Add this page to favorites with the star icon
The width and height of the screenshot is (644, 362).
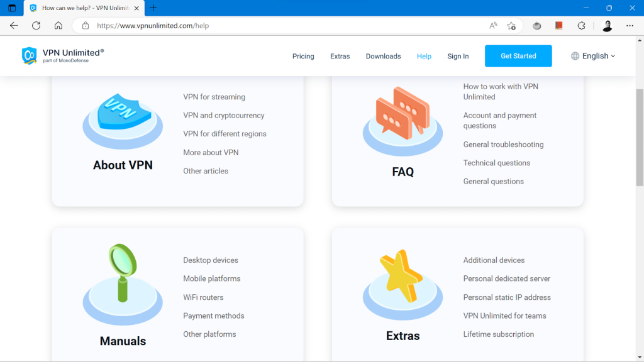pyautogui.click(x=511, y=26)
